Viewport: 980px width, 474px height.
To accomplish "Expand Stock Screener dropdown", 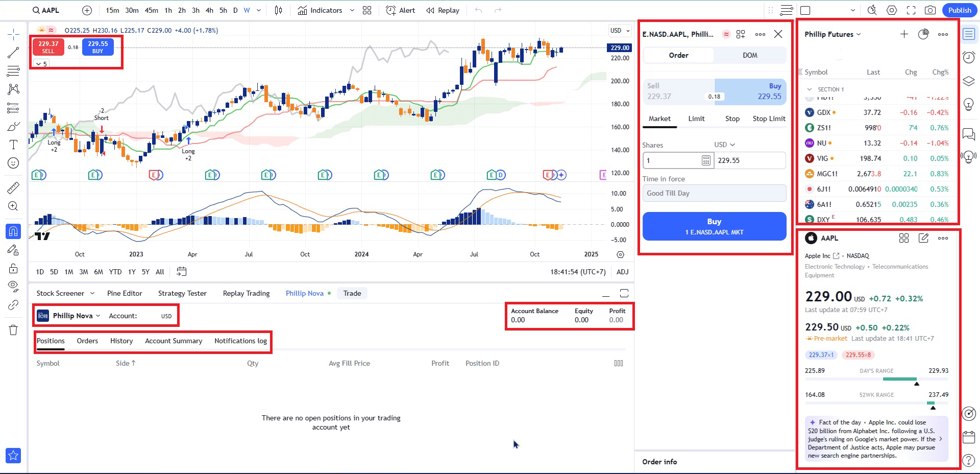I will point(92,293).
